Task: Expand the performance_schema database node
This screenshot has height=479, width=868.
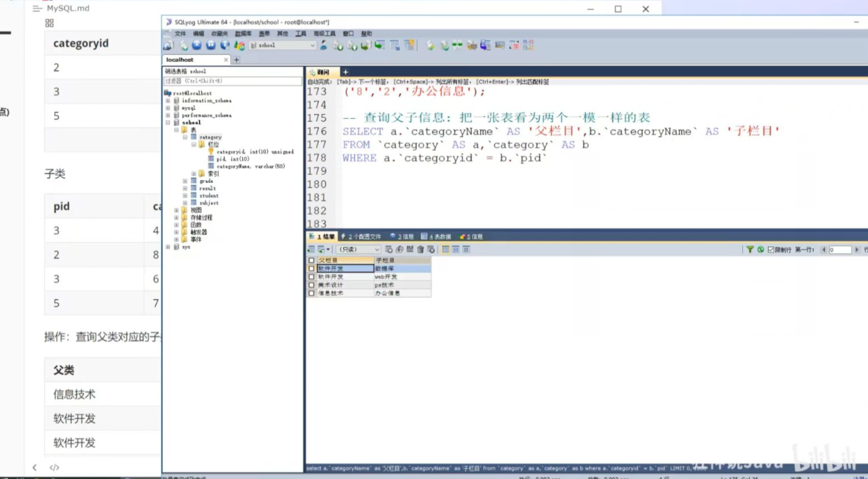Action: [168, 115]
